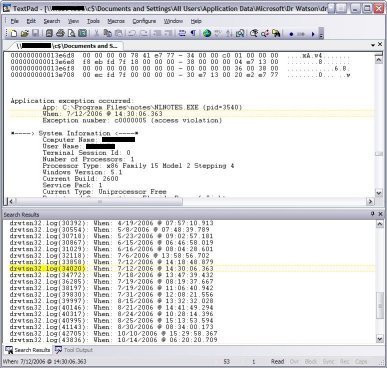The image size is (387, 368).
Task: Click the Redo arrow icon
Action: pyautogui.click(x=143, y=33)
